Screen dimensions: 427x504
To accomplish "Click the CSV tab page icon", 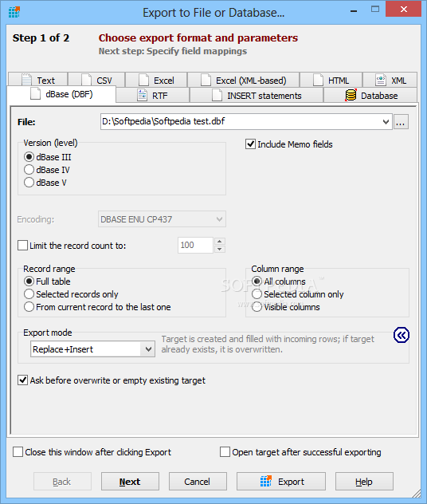I will coord(86,80).
